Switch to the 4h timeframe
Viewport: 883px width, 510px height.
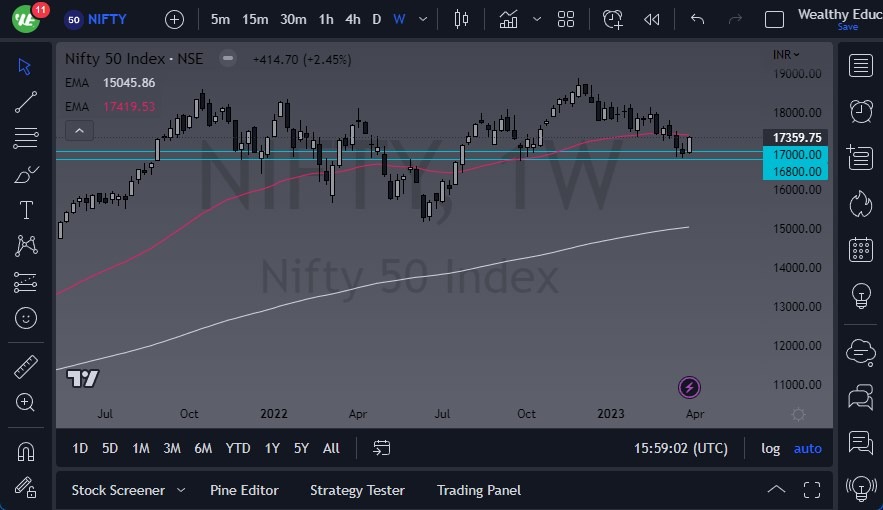[353, 19]
